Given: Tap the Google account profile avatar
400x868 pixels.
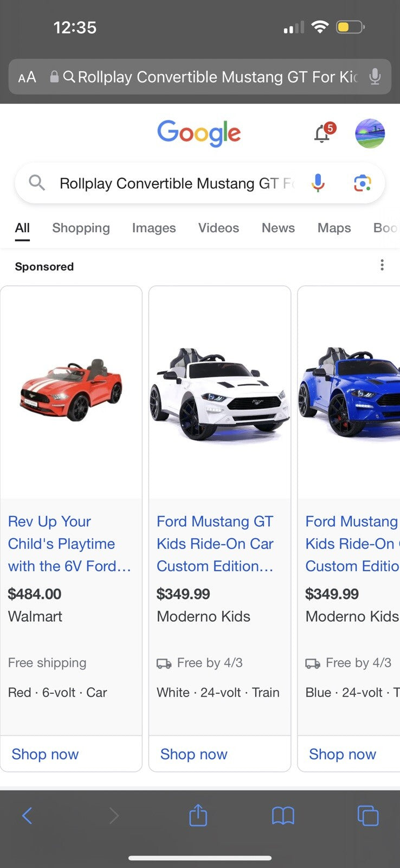Looking at the screenshot, I should click(x=370, y=133).
